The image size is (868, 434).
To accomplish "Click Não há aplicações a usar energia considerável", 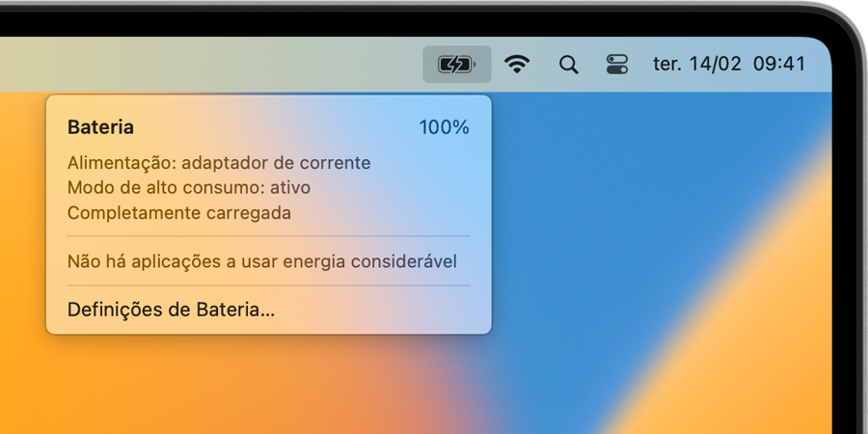I will [261, 261].
